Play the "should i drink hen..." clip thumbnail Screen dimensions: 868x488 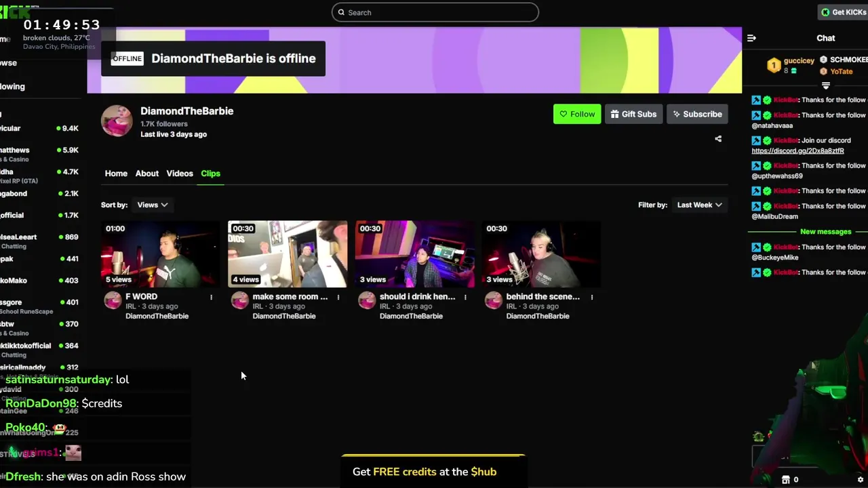414,254
